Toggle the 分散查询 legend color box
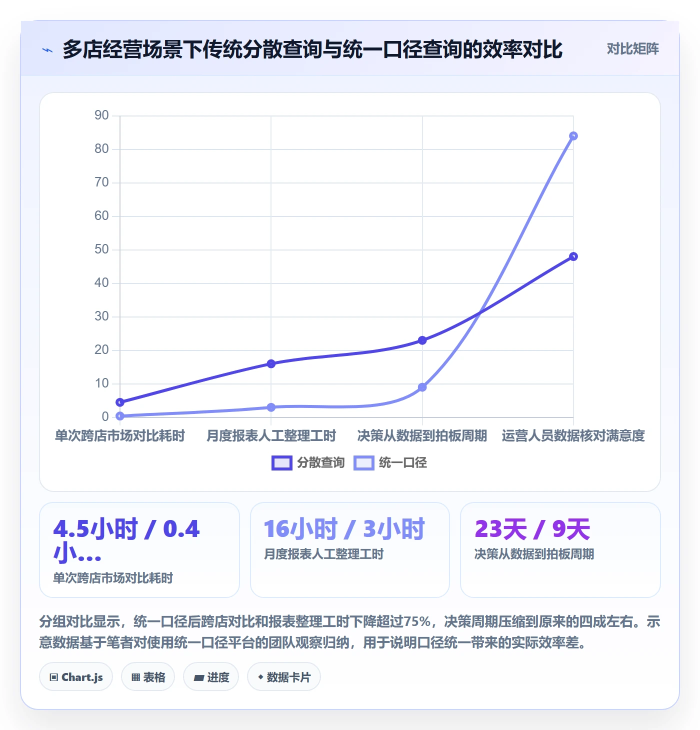This screenshot has width=700, height=730. click(x=281, y=463)
